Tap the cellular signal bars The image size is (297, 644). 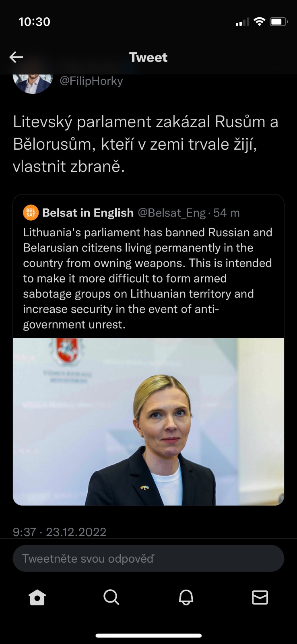tap(242, 22)
